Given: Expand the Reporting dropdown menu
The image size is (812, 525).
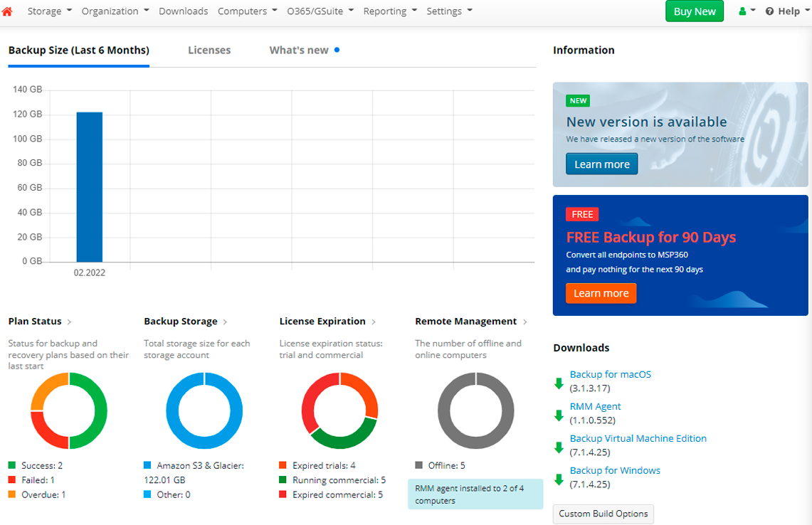Looking at the screenshot, I should [x=389, y=11].
